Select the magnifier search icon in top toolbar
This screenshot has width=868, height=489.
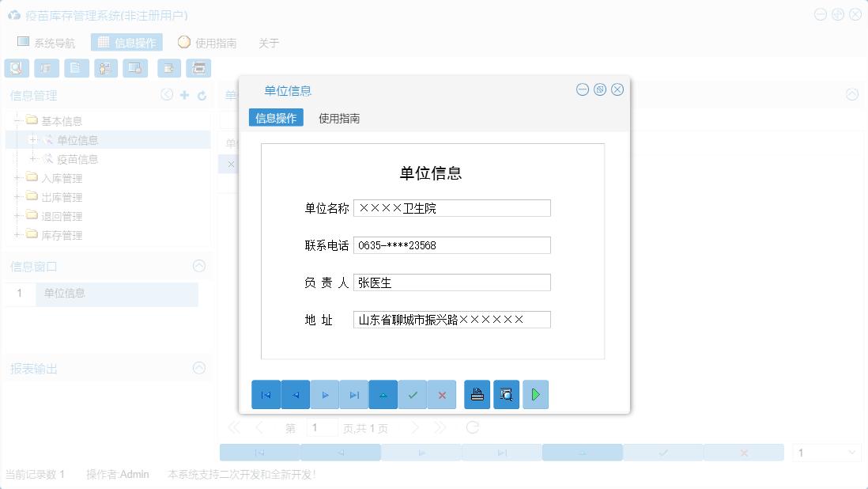coord(16,68)
